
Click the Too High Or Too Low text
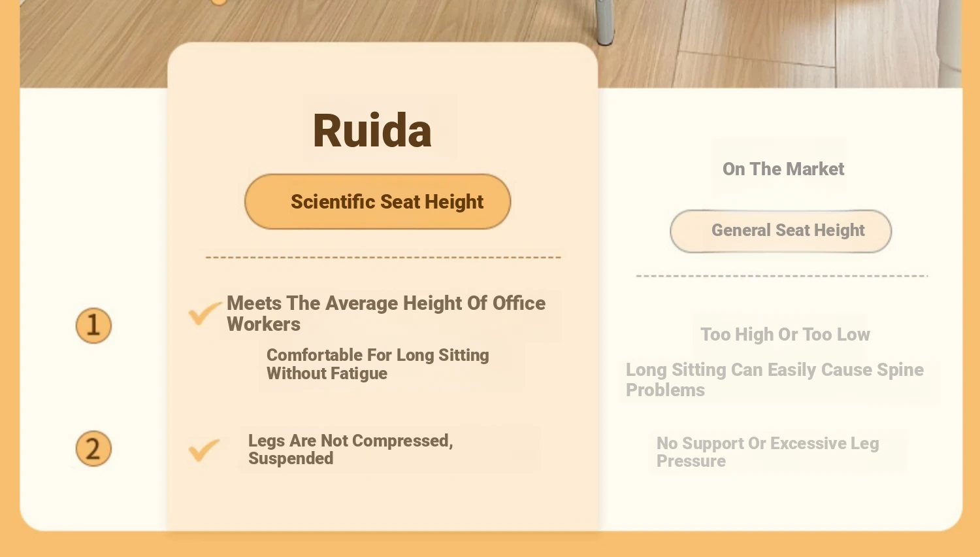point(785,335)
